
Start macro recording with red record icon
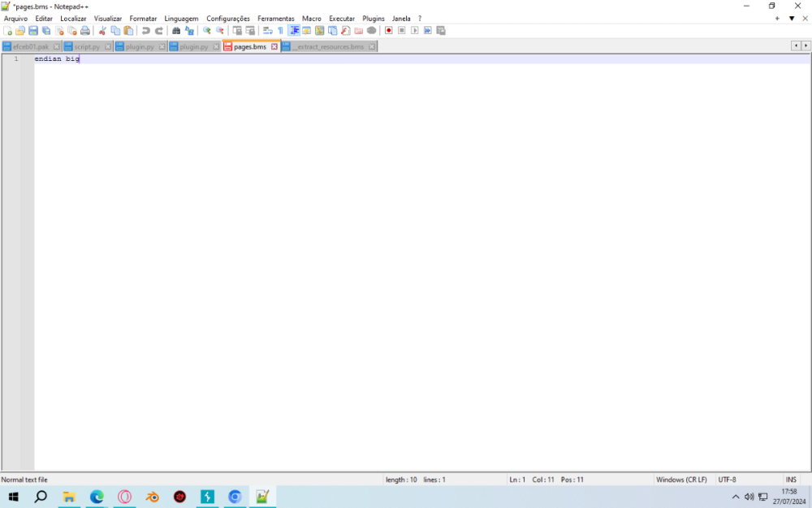coord(389,31)
